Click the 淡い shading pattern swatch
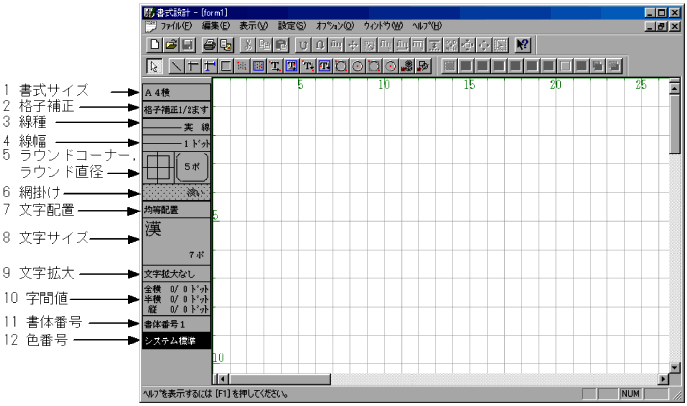The image size is (687, 406). coord(176,192)
